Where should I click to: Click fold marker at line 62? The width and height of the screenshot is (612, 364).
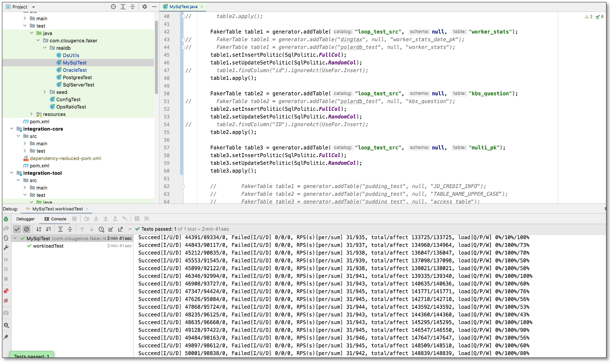click(x=183, y=186)
